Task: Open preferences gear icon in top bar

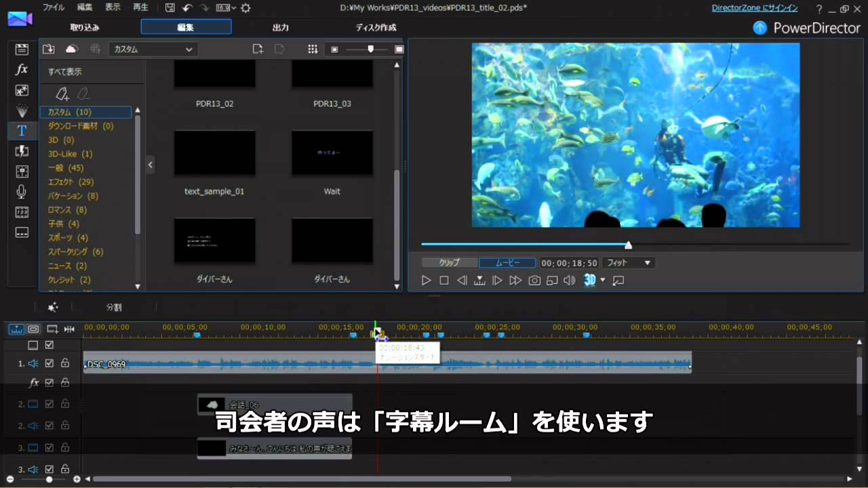Action: (x=245, y=8)
